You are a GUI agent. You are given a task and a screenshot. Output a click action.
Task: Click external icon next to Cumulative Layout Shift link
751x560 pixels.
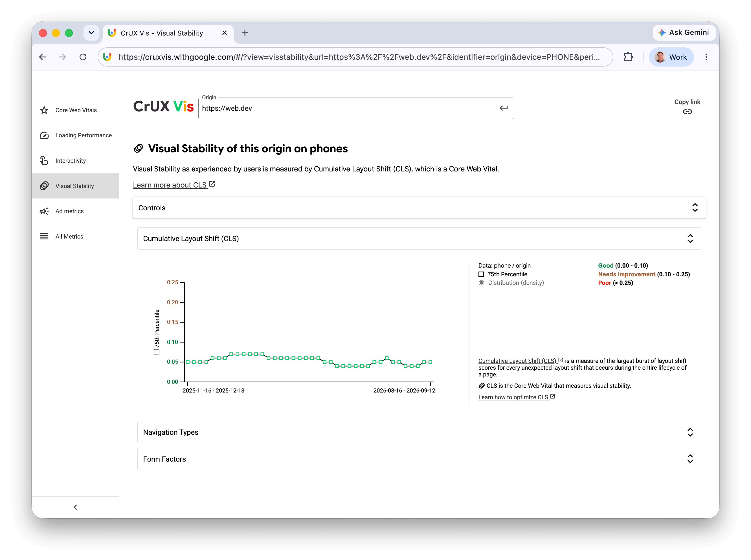coord(561,360)
